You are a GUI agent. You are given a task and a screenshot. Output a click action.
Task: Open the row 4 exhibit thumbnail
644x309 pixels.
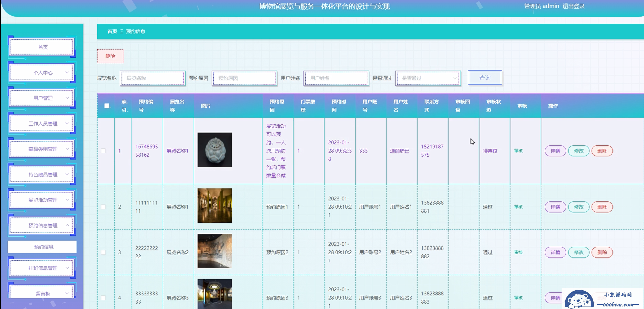point(215,294)
